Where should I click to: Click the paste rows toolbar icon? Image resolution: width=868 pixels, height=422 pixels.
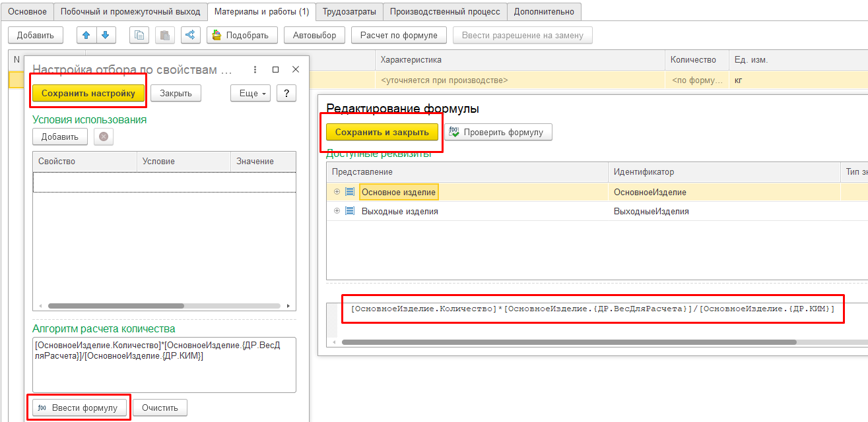pyautogui.click(x=166, y=35)
